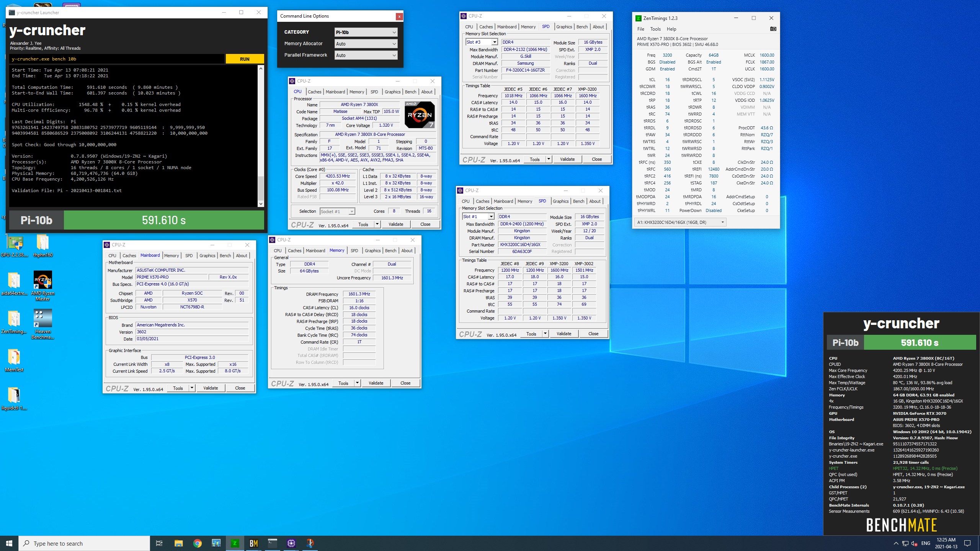This screenshot has height=551, width=980.
Task: Open Google Chrome from taskbar
Action: click(197, 543)
